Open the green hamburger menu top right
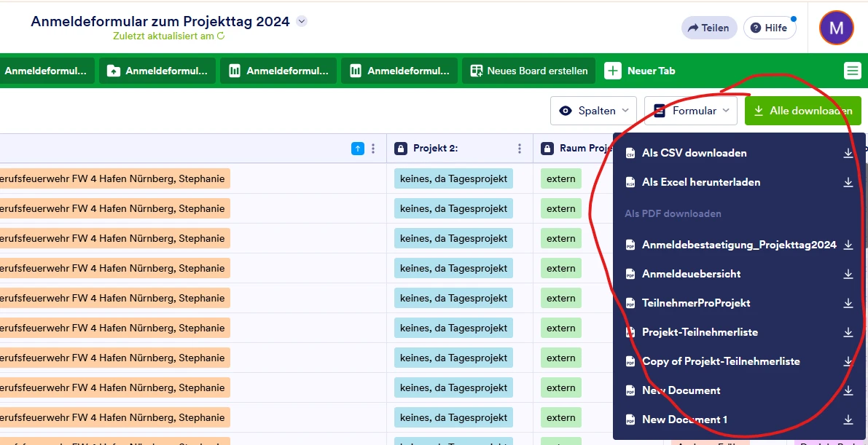The width and height of the screenshot is (868, 445). coord(852,71)
